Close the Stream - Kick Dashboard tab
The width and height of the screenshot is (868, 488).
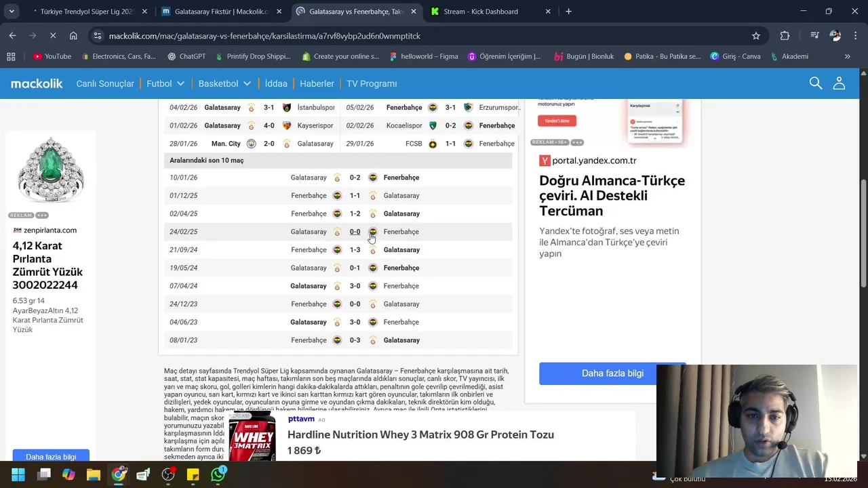(x=547, y=12)
